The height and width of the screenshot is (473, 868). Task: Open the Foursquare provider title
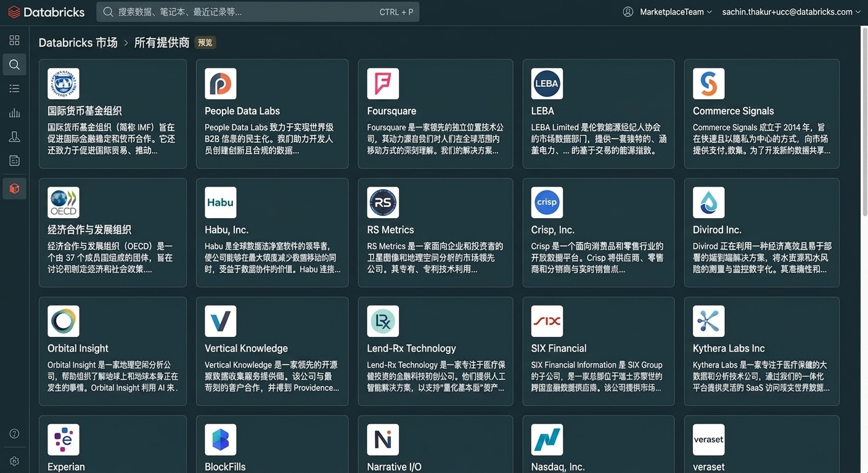point(391,111)
